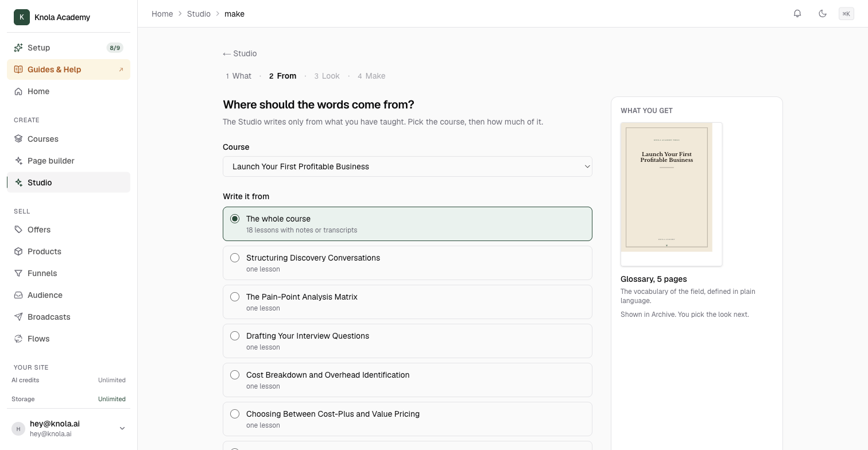Click the Setup sparkle icon
Image resolution: width=868 pixels, height=450 pixels.
(x=18, y=48)
